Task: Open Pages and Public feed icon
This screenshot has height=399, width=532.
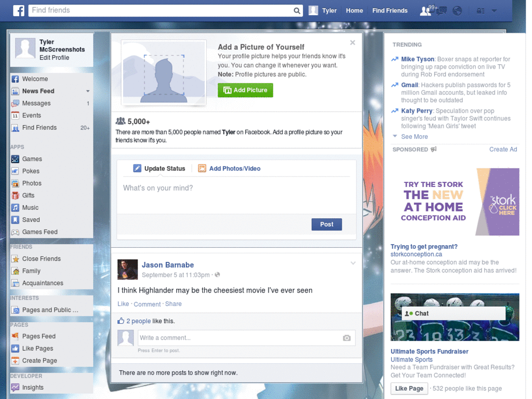Action: coord(15,310)
